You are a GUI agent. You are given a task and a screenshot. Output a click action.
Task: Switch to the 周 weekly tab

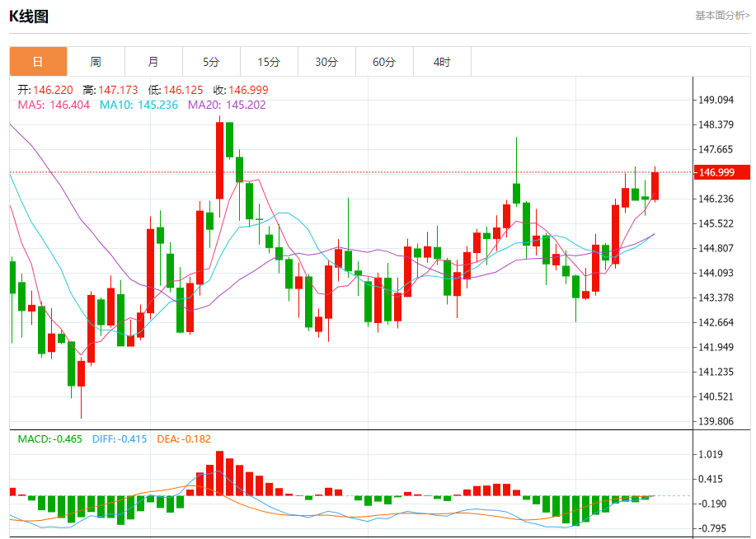(x=96, y=62)
